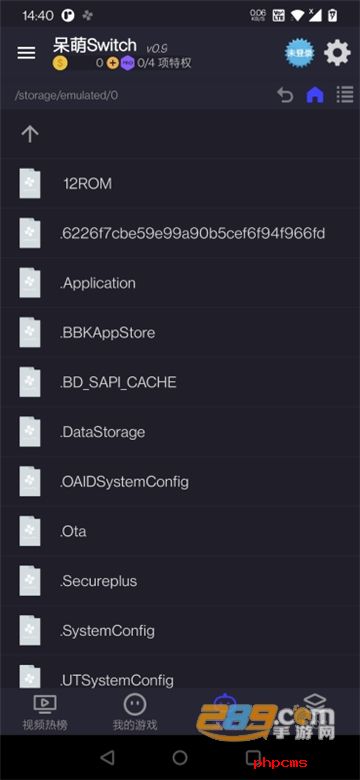Select the .BD_SAPI_CACHE entry
This screenshot has width=360, height=780.
coord(180,382)
